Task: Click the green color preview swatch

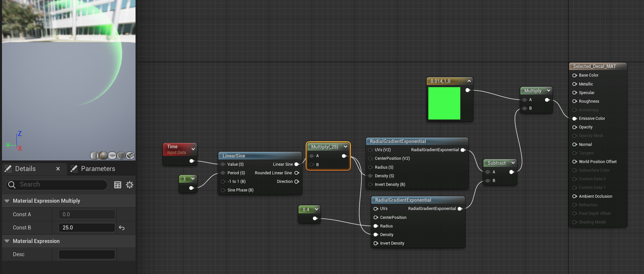Action: (444, 103)
